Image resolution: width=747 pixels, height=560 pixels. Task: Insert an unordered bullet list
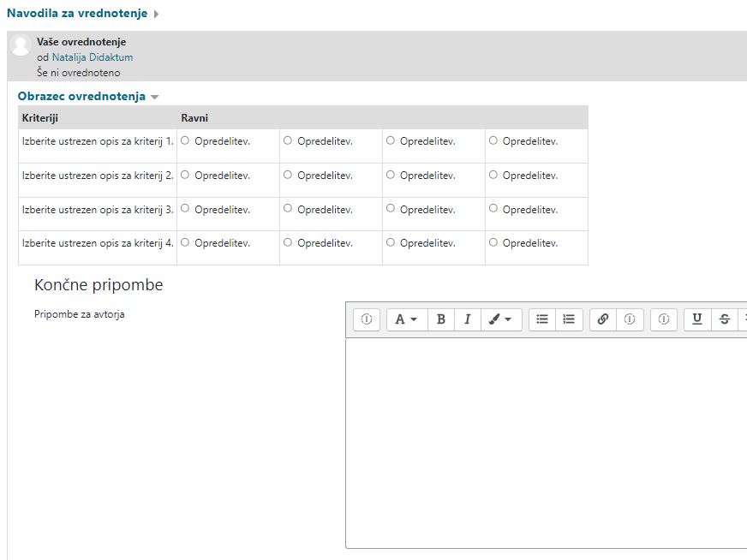tap(542, 319)
